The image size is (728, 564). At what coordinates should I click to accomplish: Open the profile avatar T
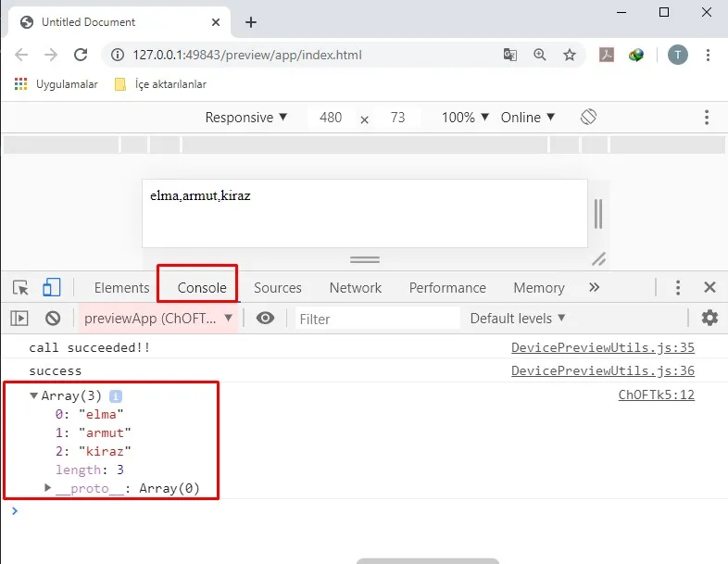(x=677, y=55)
